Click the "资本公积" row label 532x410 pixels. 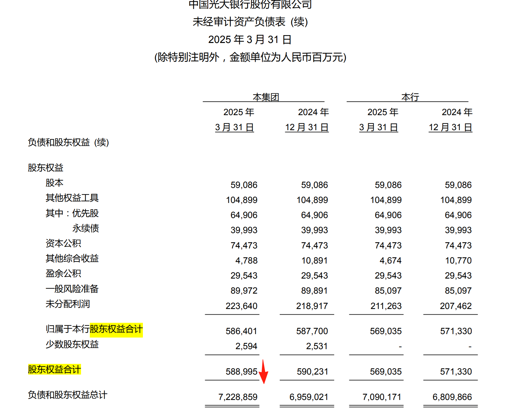tap(63, 243)
